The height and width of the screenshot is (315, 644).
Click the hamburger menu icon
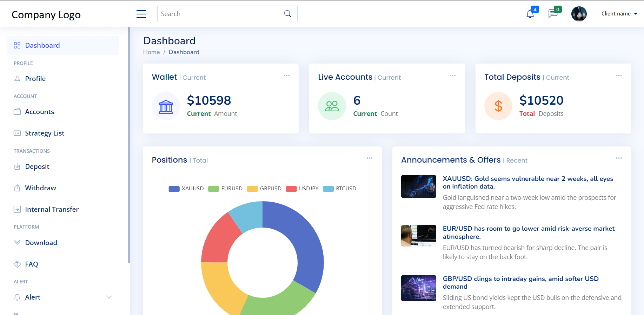pyautogui.click(x=141, y=14)
